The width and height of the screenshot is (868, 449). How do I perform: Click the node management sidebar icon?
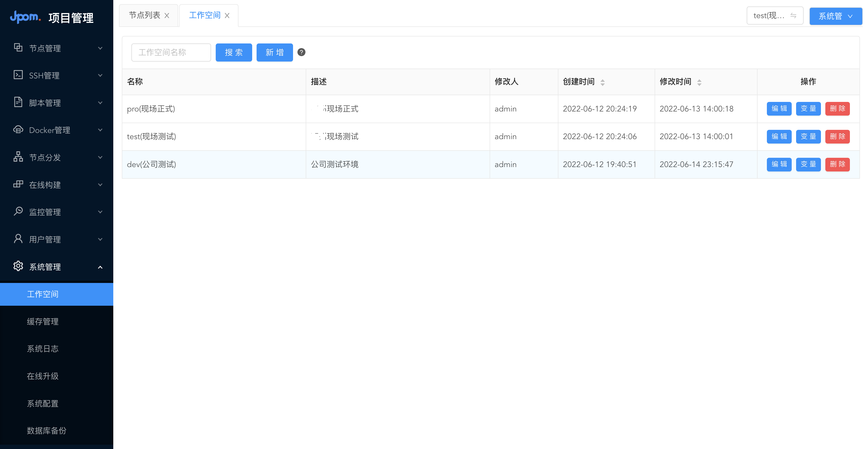pos(18,48)
